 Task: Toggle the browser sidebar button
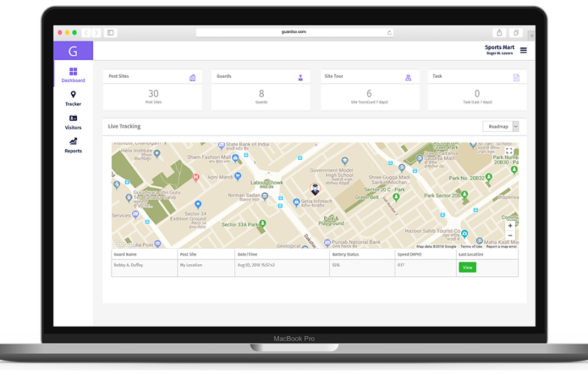tap(111, 33)
